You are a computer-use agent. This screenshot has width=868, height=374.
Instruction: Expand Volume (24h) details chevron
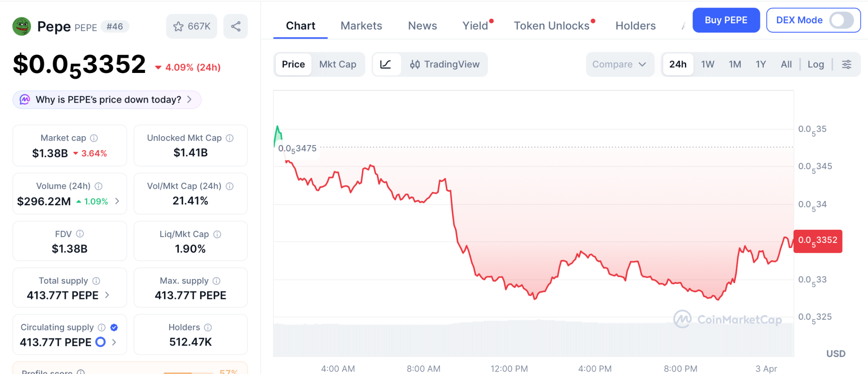pyautogui.click(x=117, y=201)
